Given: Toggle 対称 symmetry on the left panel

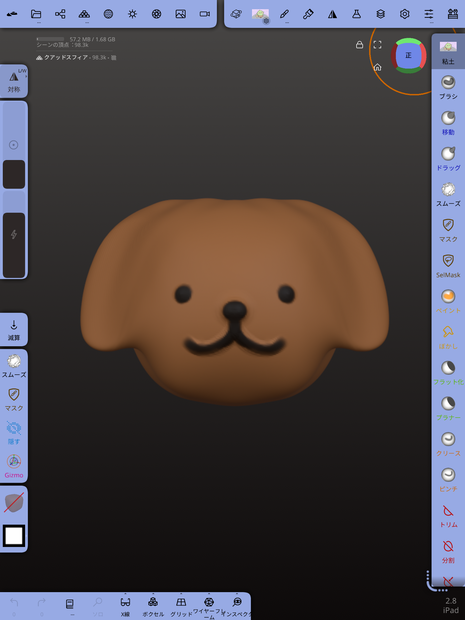Looking at the screenshot, I should pyautogui.click(x=14, y=81).
